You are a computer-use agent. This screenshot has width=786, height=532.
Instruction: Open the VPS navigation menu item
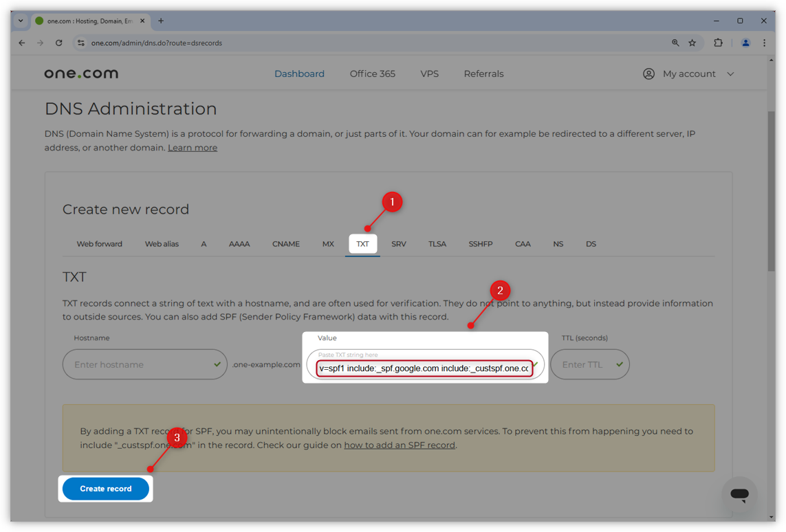429,74
